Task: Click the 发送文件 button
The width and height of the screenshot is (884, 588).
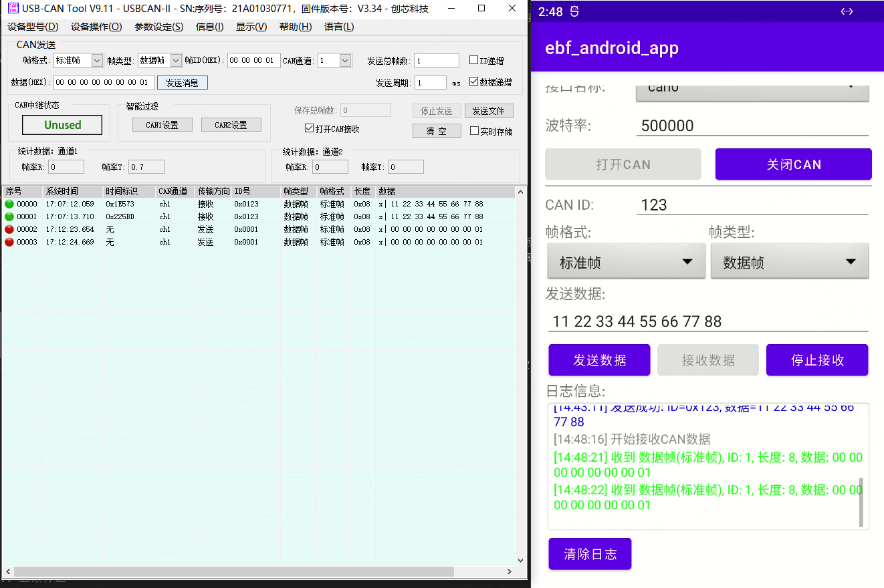Action: pos(489,111)
